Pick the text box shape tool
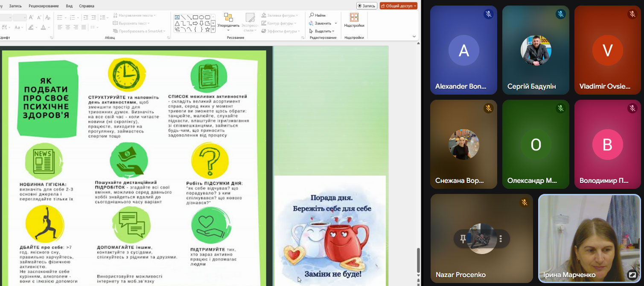Viewport: 644px width, 286px height. tap(177, 17)
